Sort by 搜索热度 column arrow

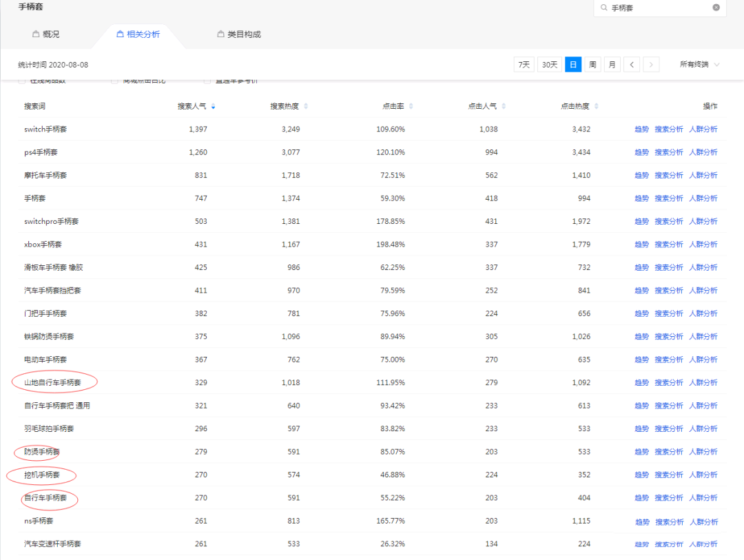pos(306,107)
